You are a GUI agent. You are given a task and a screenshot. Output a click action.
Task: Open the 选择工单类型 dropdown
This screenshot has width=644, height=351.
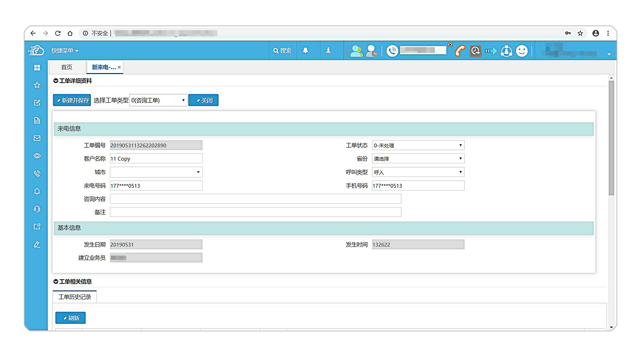158,100
